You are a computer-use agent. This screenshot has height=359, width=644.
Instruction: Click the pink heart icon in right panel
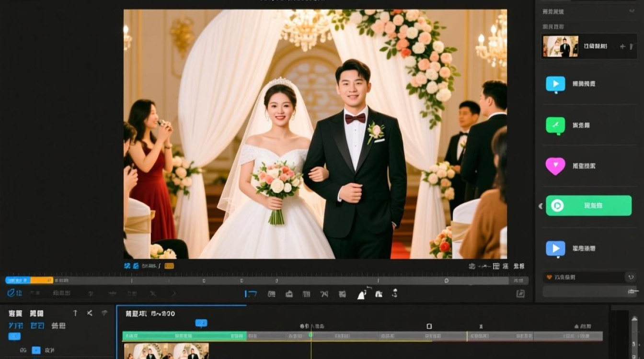pyautogui.click(x=555, y=166)
